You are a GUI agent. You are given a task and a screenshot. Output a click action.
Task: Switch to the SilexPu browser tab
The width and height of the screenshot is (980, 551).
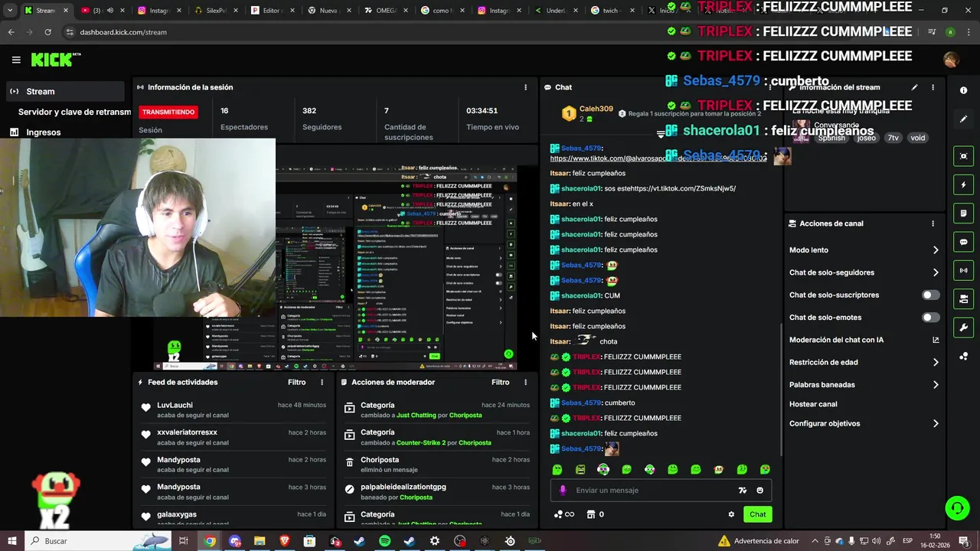coord(215,11)
